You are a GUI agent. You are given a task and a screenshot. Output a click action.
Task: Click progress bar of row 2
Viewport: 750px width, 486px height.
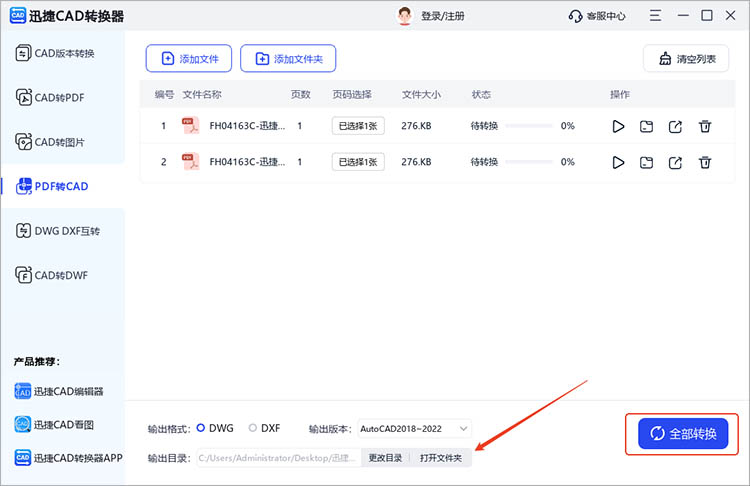coord(529,162)
